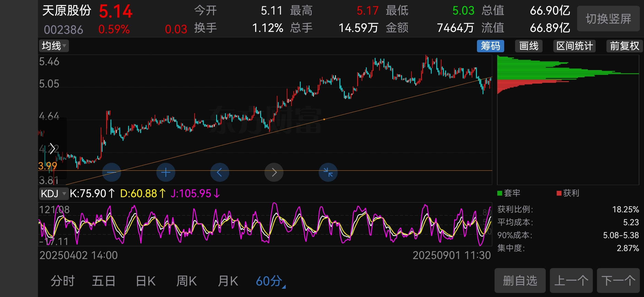Click the 总手 volume 14.59万
Image resolution: width=644 pixels, height=297 pixels.
pyautogui.click(x=359, y=28)
